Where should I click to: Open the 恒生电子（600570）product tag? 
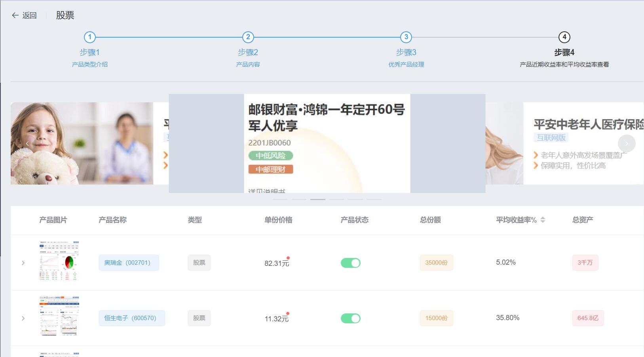132,318
